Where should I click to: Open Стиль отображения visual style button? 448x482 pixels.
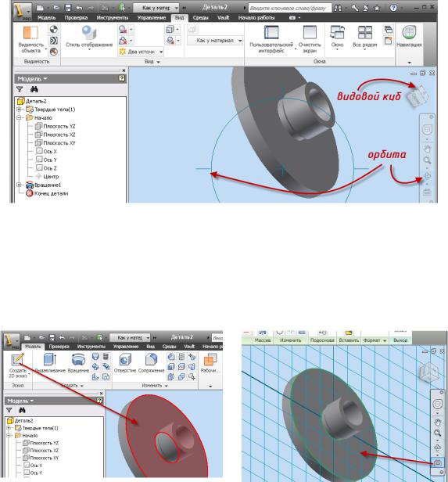[89, 38]
